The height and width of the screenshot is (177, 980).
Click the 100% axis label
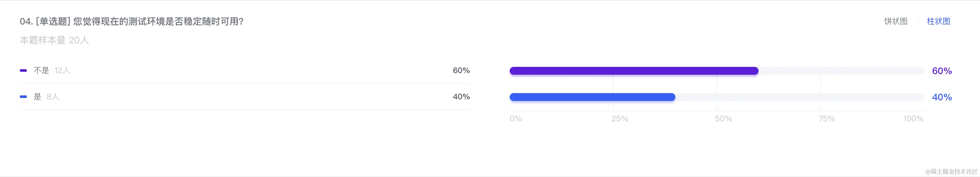913,119
